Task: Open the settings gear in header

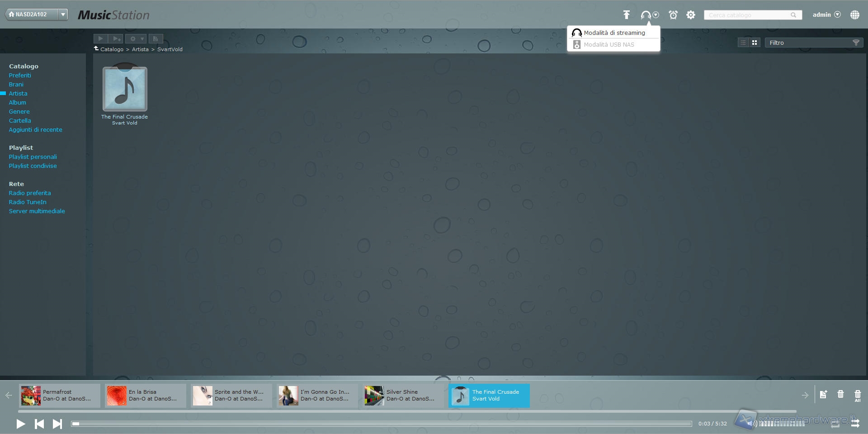Action: click(x=691, y=15)
